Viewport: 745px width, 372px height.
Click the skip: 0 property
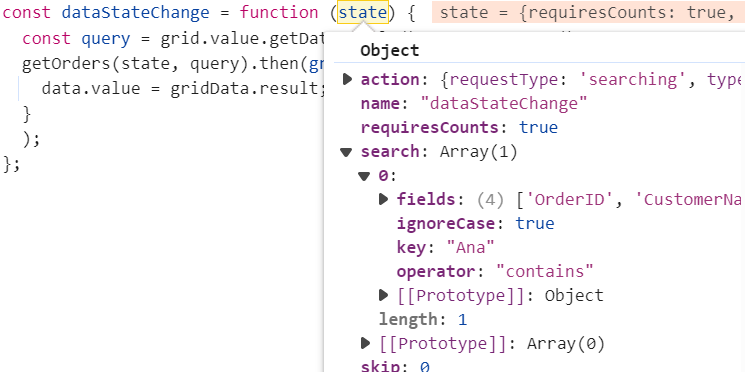click(x=395, y=366)
